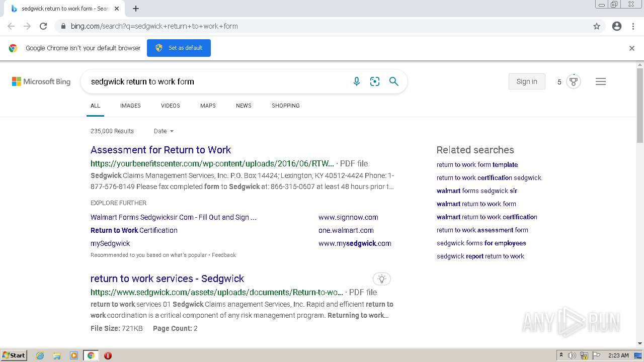
Task: Click the Feedback link
Action: coord(224,255)
